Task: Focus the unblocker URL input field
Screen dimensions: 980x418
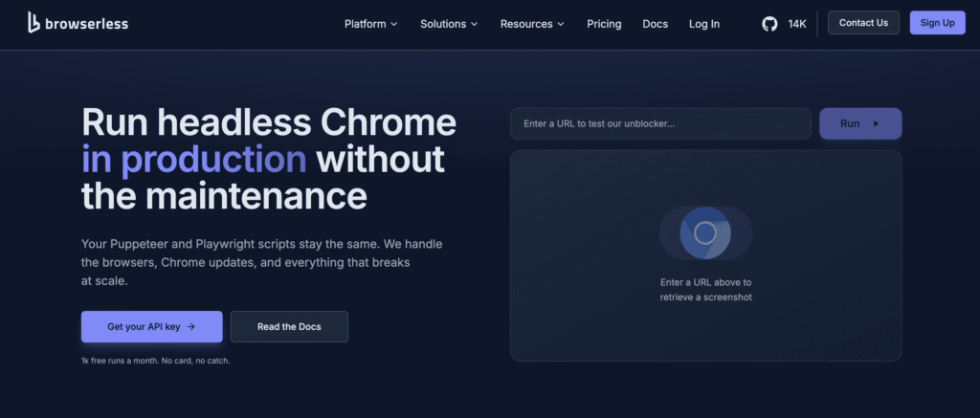Action: tap(660, 123)
